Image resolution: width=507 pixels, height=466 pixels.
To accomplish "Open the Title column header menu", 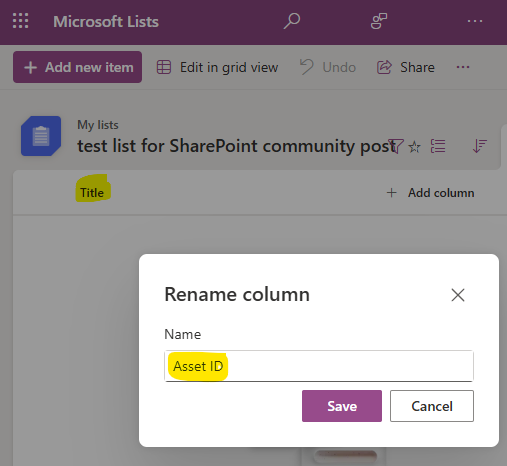I will [92, 193].
